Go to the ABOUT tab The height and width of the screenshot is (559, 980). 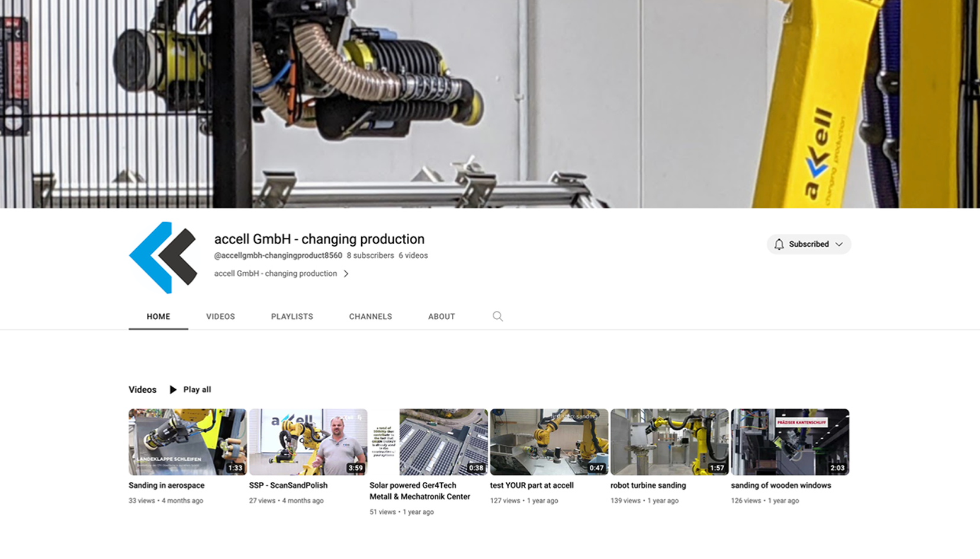click(441, 317)
